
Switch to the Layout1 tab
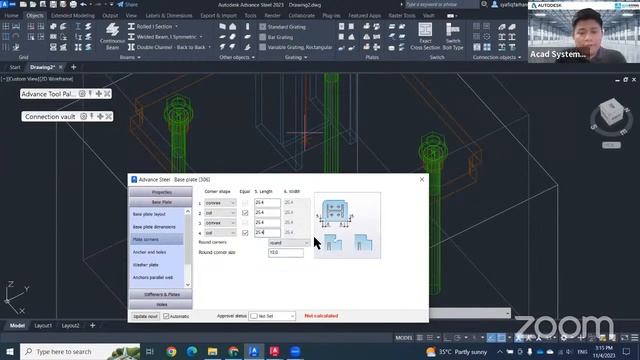[43, 325]
